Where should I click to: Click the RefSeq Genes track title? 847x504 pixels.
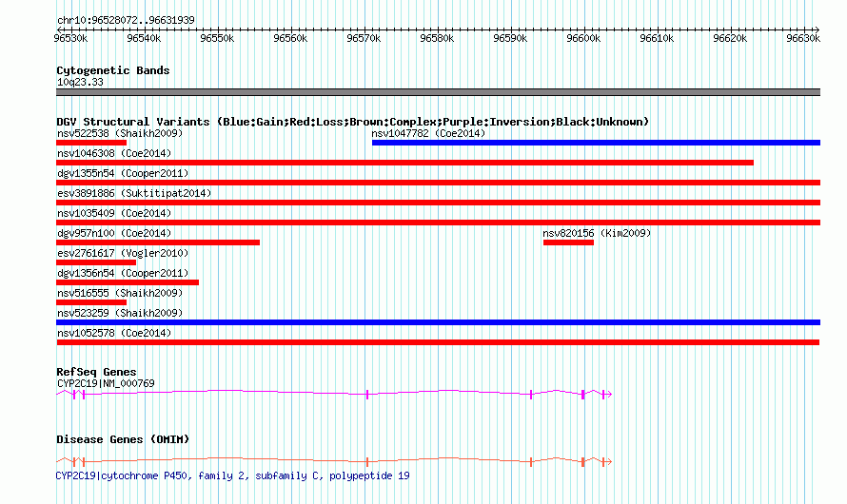click(x=96, y=373)
